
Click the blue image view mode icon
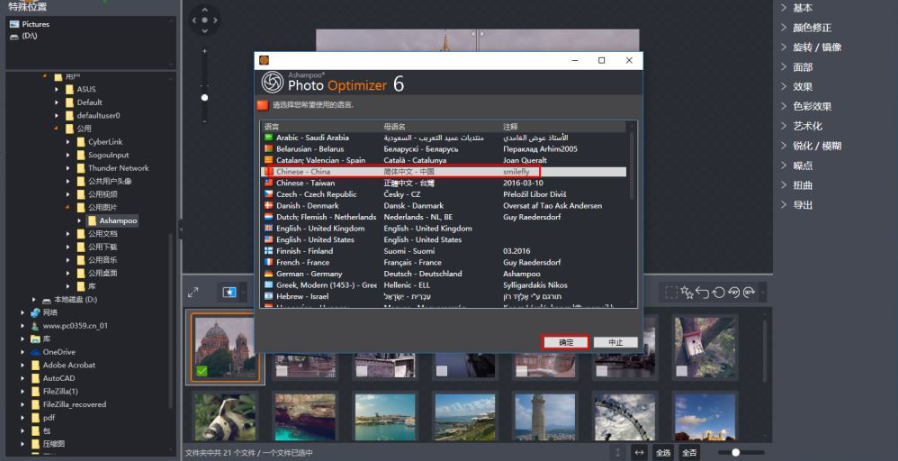(x=229, y=292)
